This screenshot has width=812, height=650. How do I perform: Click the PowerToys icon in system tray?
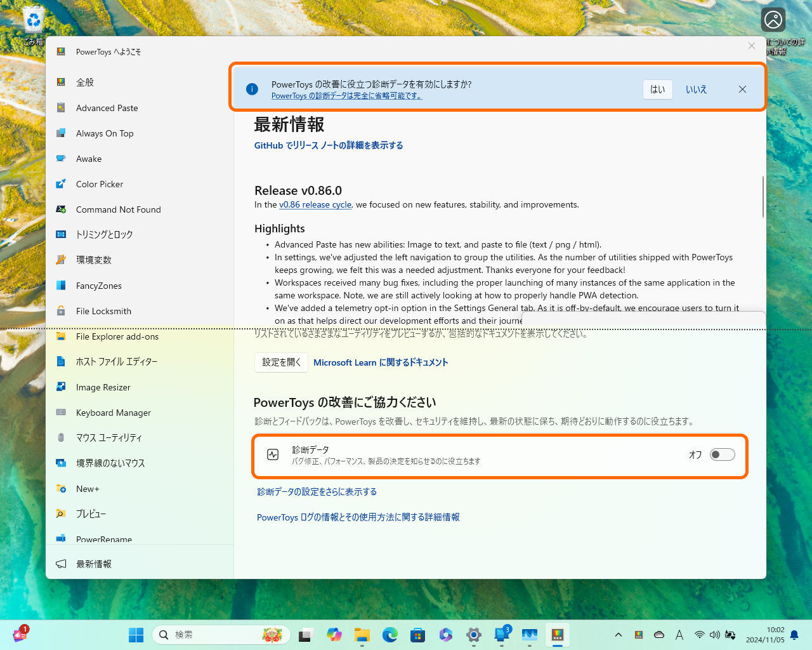639,635
